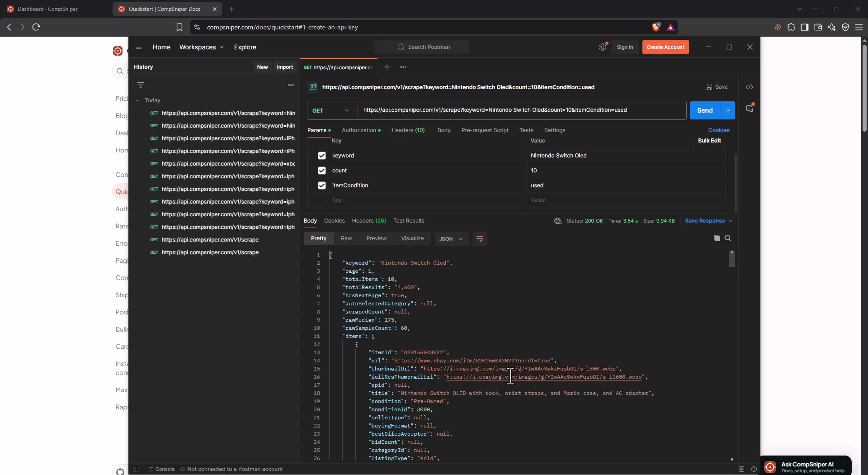Click the docs page search icon

point(120,71)
